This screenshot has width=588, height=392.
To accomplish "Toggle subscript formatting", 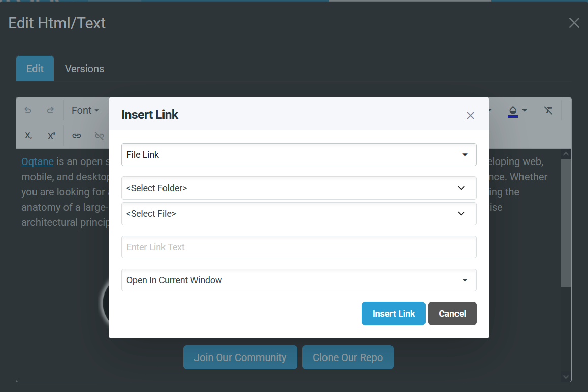I will (28, 136).
